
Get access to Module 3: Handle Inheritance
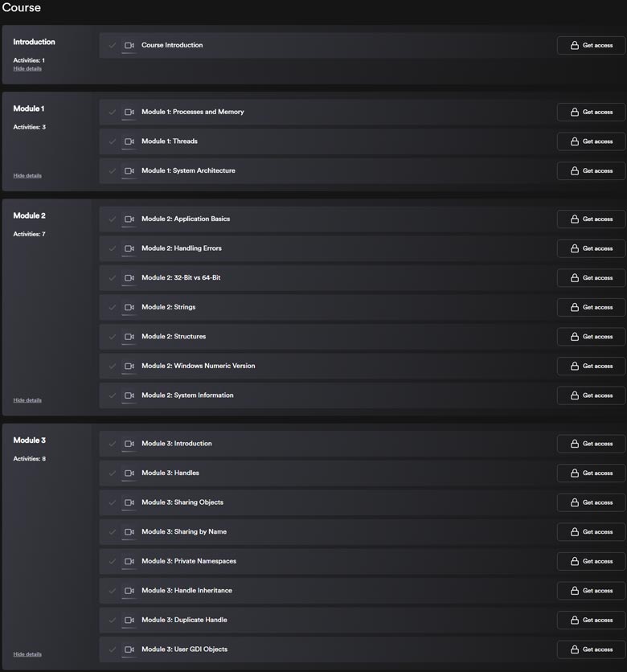592,591
